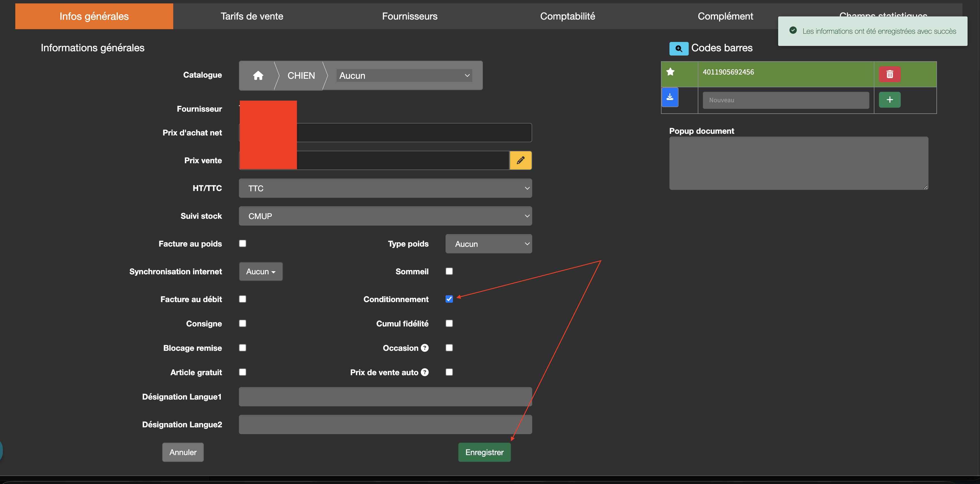Screen dimensions: 980x484
Task: Click the star icon beside barcode 4011905692456
Action: pos(670,72)
